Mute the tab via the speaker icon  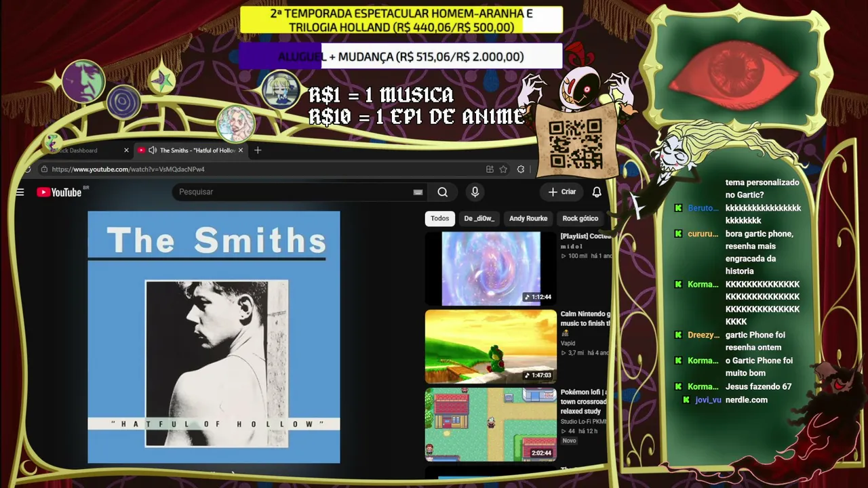pos(153,150)
